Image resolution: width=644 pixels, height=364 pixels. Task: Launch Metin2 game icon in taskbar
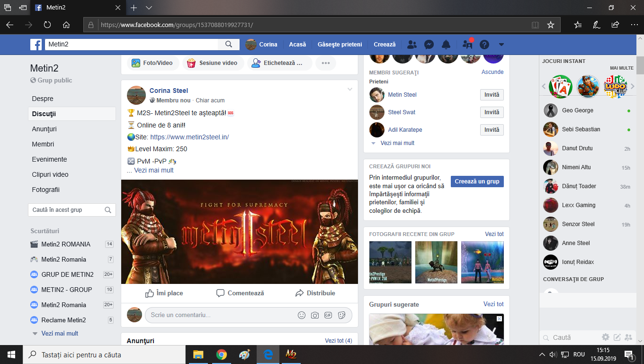291,355
